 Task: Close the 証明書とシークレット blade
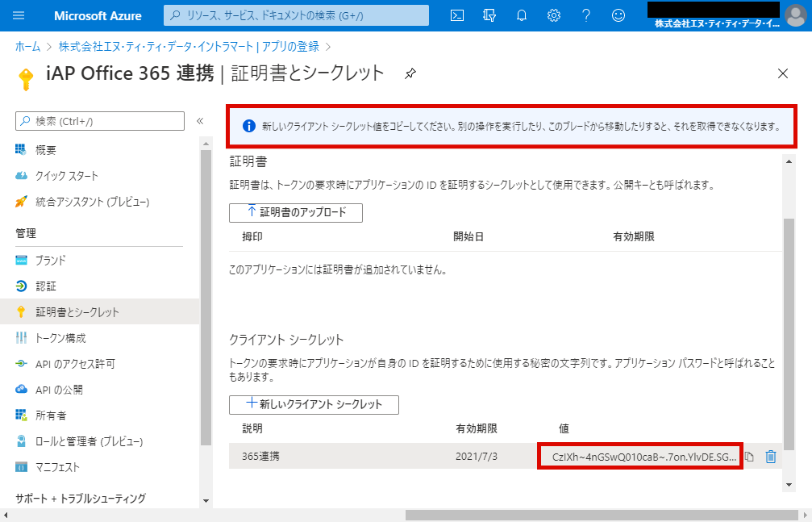[782, 73]
